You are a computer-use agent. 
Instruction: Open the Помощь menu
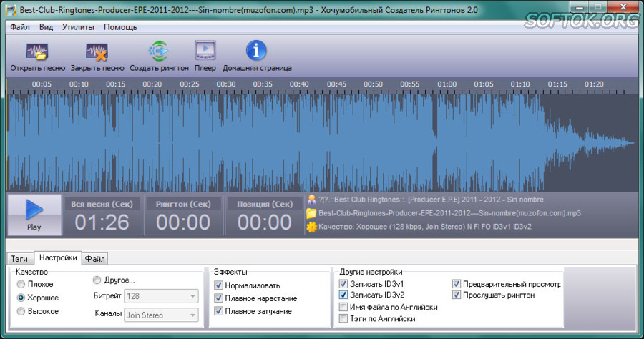click(x=120, y=27)
